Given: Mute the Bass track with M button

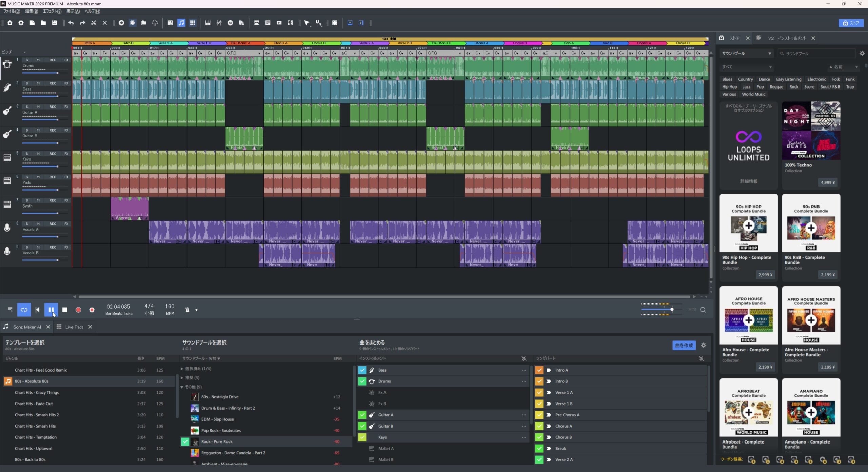Looking at the screenshot, I should pyautogui.click(x=38, y=83).
